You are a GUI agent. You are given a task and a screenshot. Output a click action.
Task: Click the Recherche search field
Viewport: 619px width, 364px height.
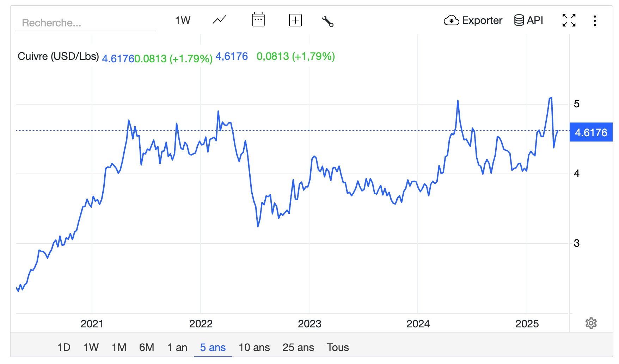[x=85, y=23]
